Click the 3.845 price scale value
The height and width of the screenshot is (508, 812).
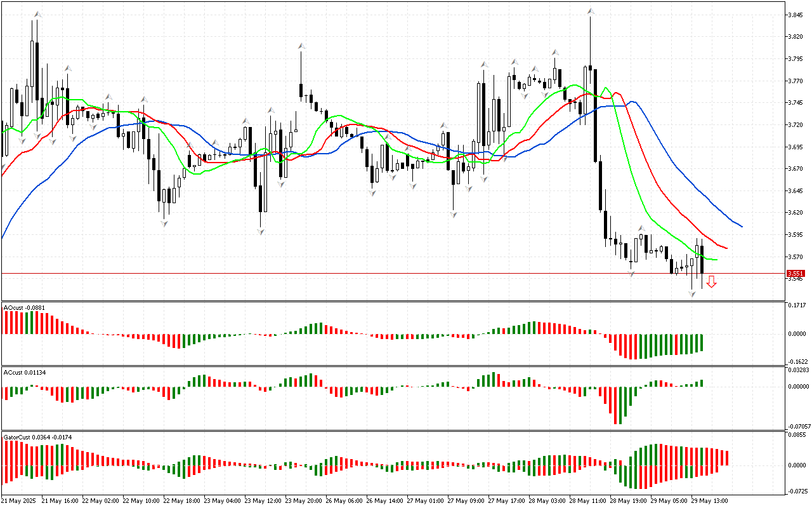point(796,15)
